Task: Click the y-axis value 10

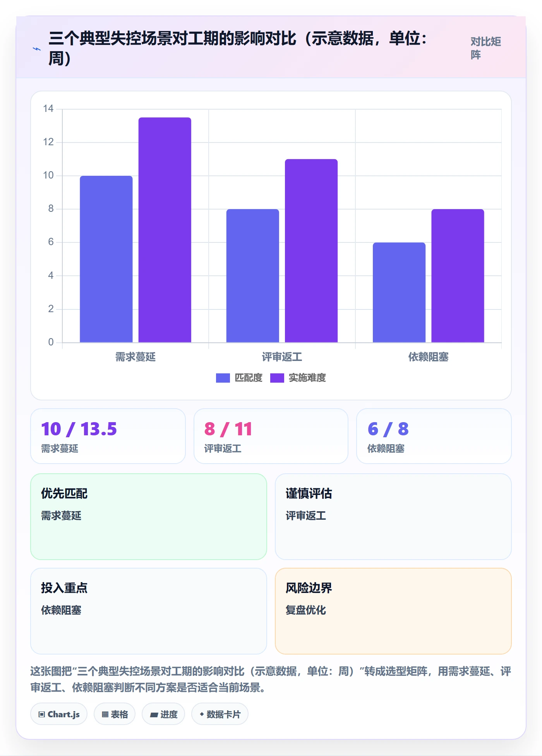Action: pyautogui.click(x=48, y=175)
